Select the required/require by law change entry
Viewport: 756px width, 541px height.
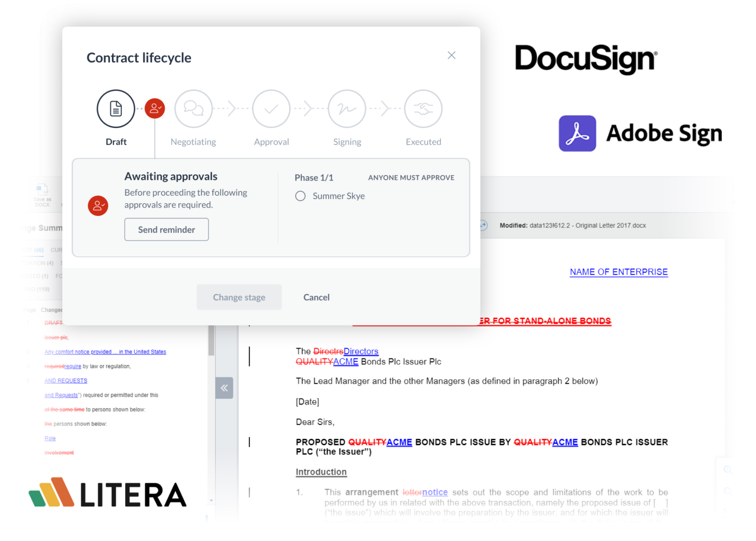87,366
